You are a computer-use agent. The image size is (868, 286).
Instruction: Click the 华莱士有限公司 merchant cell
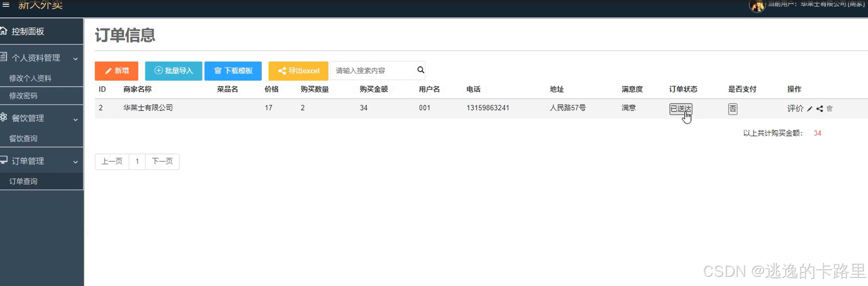[x=148, y=108]
